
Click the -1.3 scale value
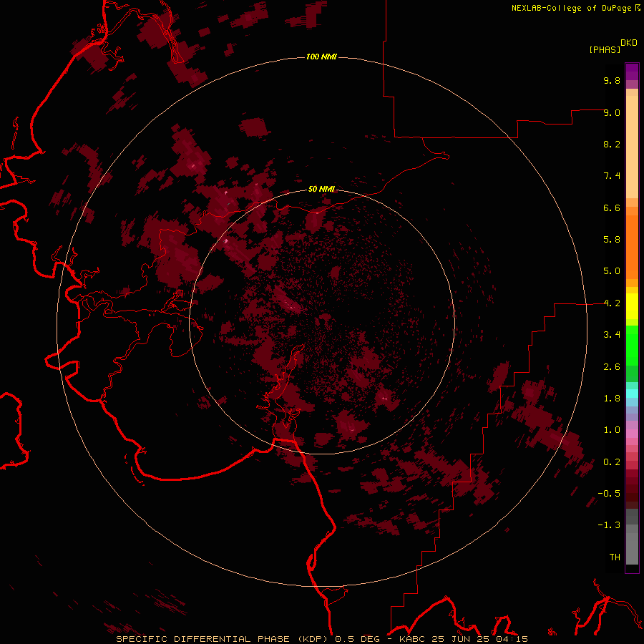609,525
